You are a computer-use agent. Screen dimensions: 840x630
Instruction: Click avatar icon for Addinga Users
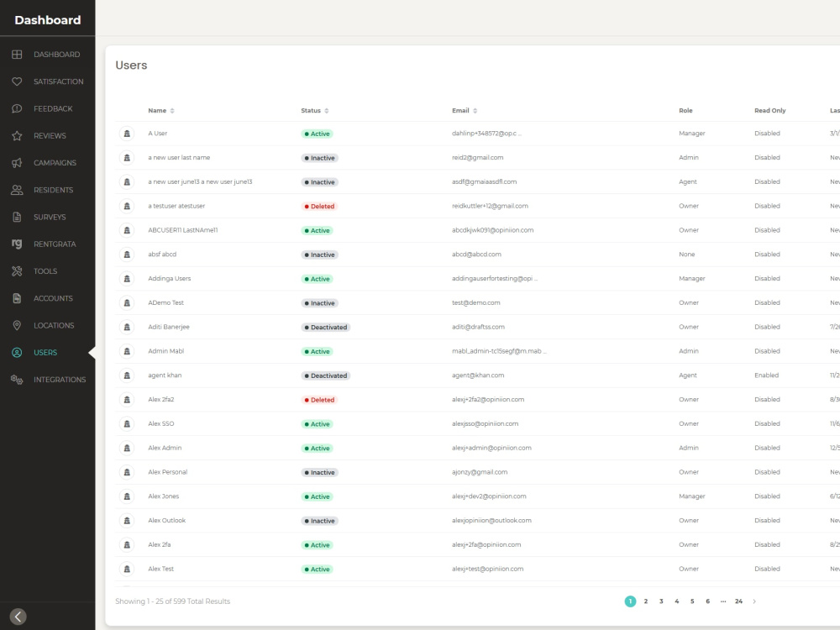(x=127, y=279)
